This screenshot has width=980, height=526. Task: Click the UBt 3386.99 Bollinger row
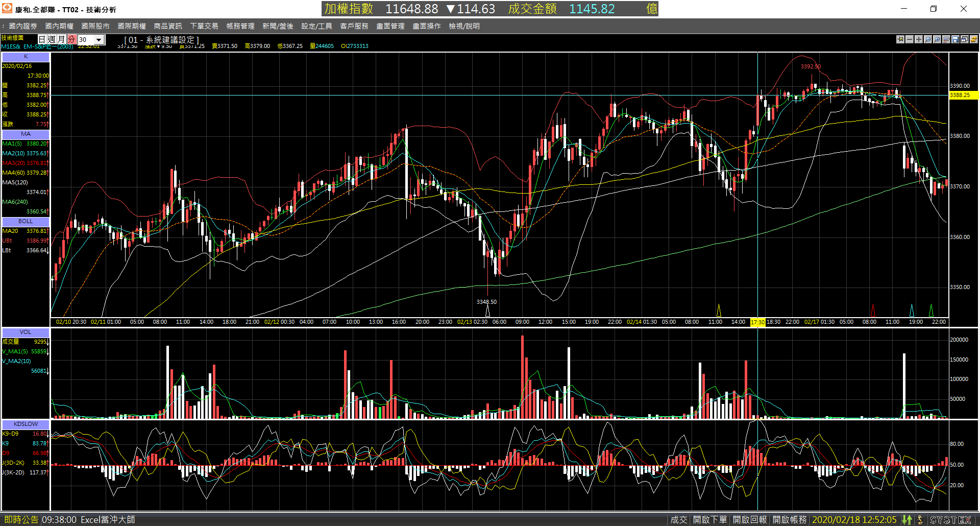pyautogui.click(x=25, y=241)
